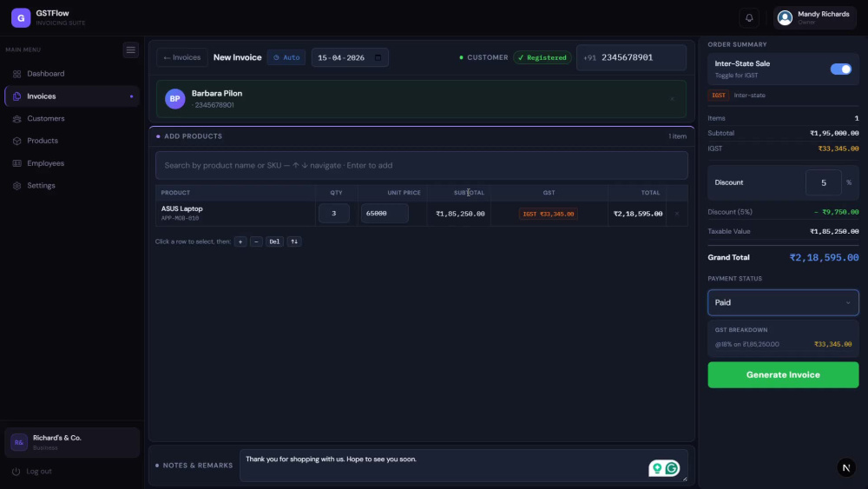The image size is (868, 489).
Task: Click the Grammarly icon in notes
Action: 672,468
